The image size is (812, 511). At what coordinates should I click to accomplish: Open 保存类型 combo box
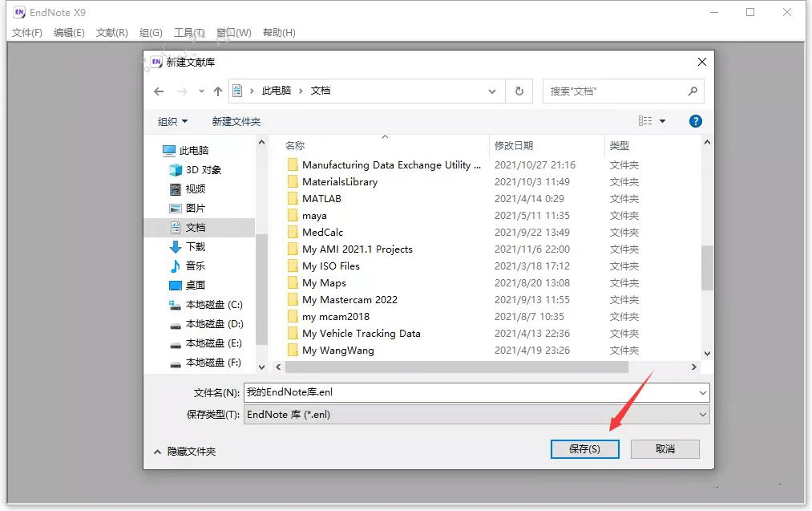point(476,415)
